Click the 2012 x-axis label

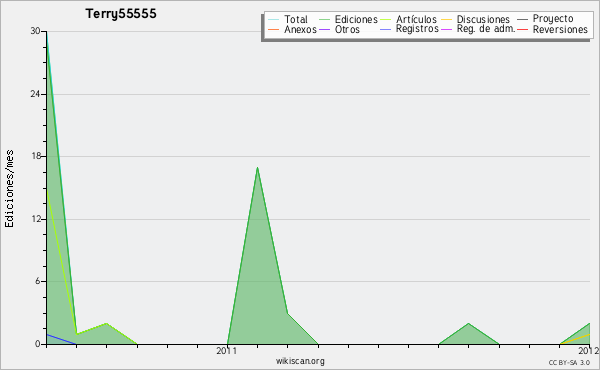(x=589, y=350)
